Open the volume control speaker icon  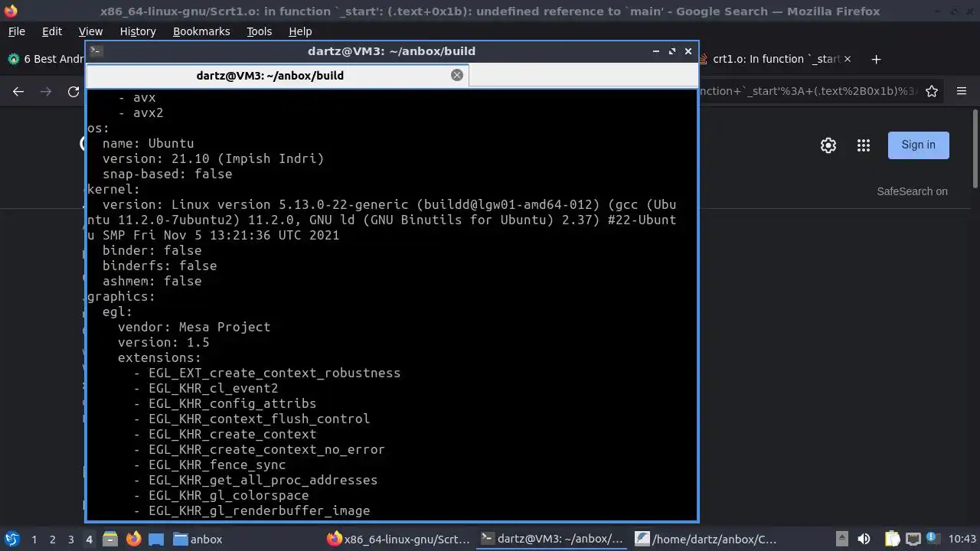864,540
